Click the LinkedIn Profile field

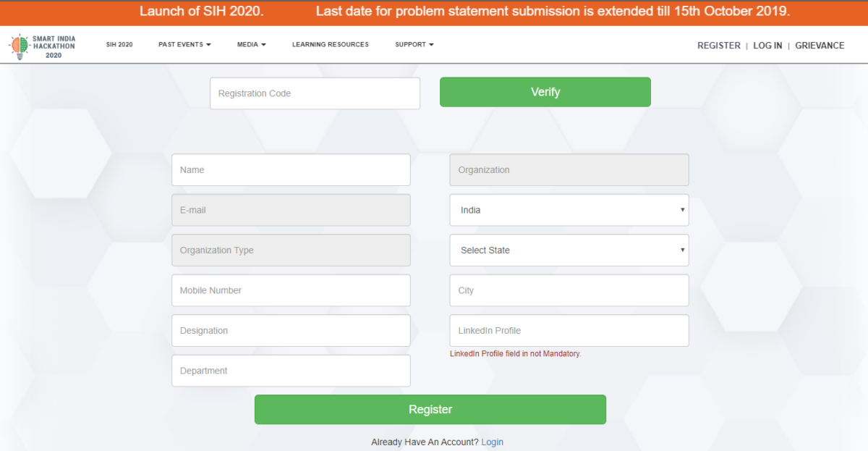click(569, 331)
